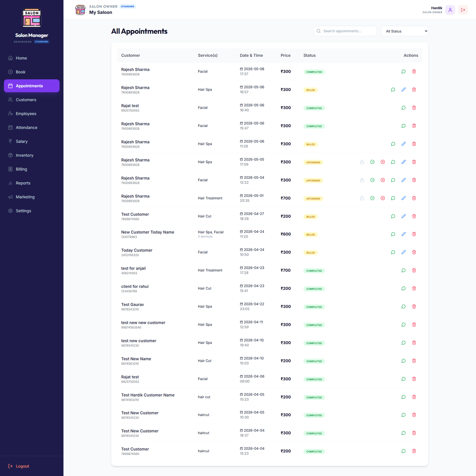
Task: Focus the Search appointments field
Action: [345, 31]
